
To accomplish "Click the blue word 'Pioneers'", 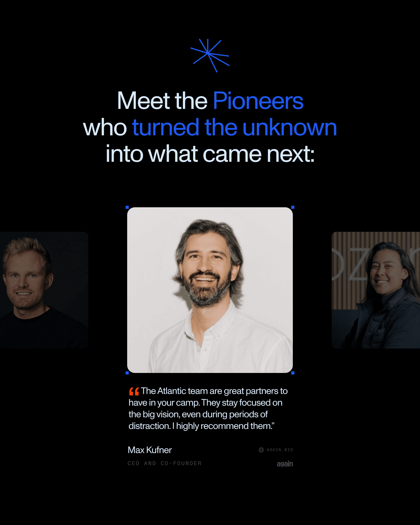I will tap(258, 101).
